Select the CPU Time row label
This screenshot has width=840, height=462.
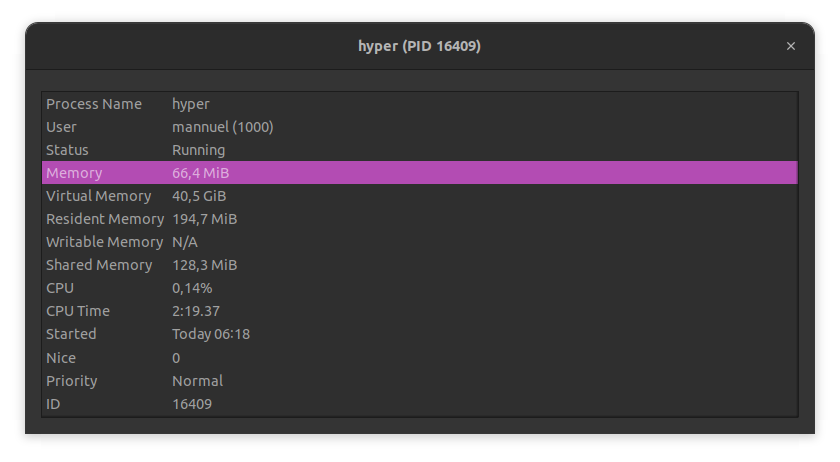point(78,311)
